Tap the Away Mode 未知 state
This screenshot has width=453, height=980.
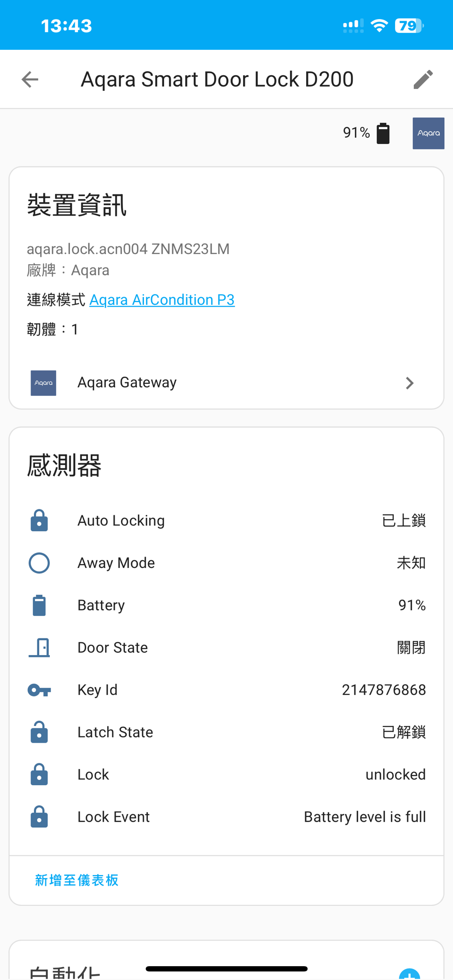coord(411,563)
